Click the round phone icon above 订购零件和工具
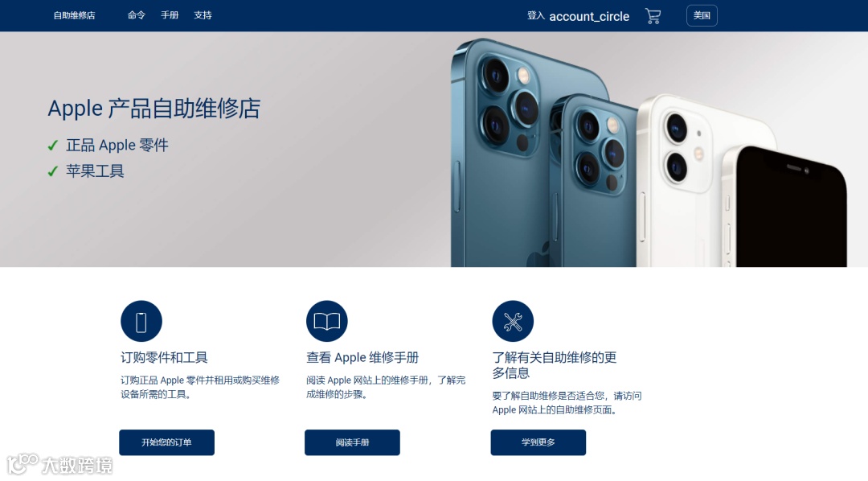This screenshot has height=481, width=868. pyautogui.click(x=141, y=322)
